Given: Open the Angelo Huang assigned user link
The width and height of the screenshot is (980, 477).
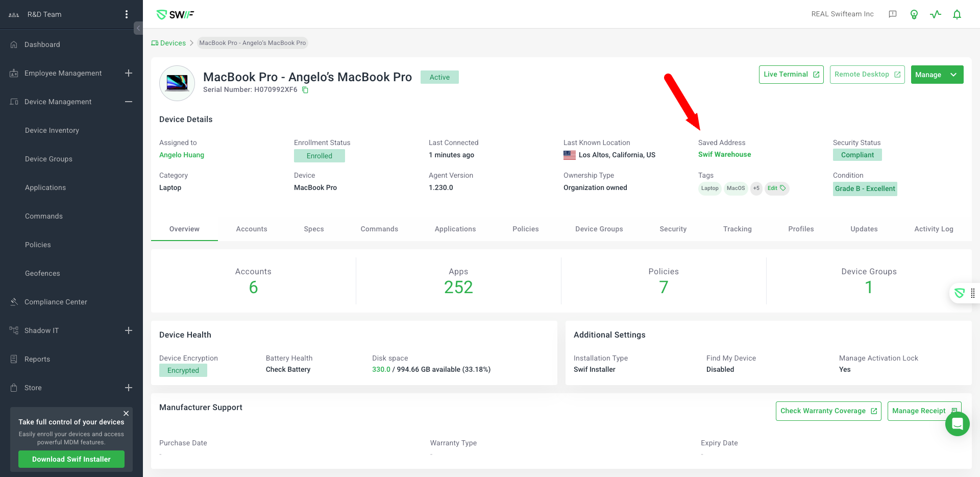Looking at the screenshot, I should pos(182,155).
